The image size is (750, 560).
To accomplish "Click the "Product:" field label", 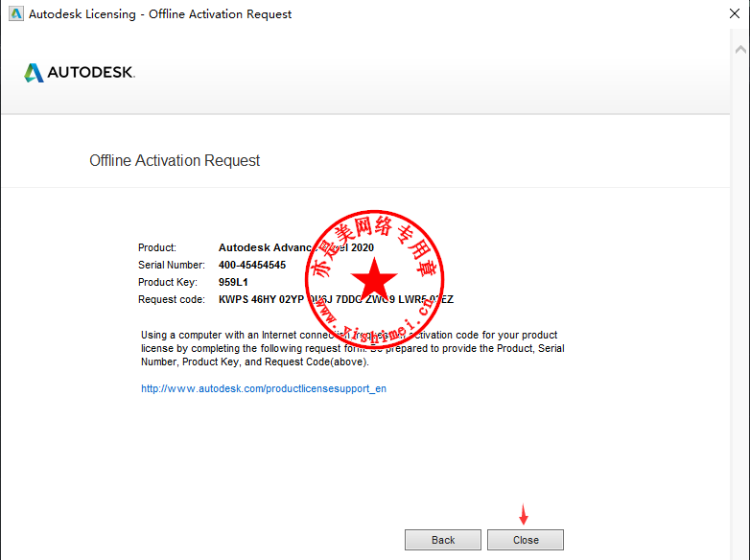I will pyautogui.click(x=157, y=248).
